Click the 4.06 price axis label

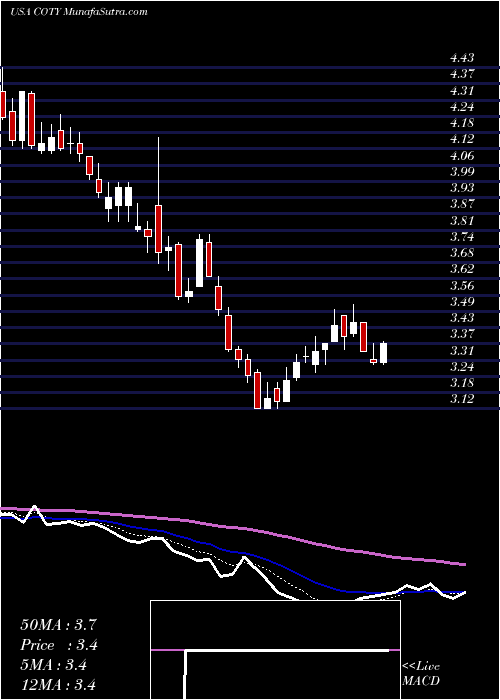pos(462,156)
